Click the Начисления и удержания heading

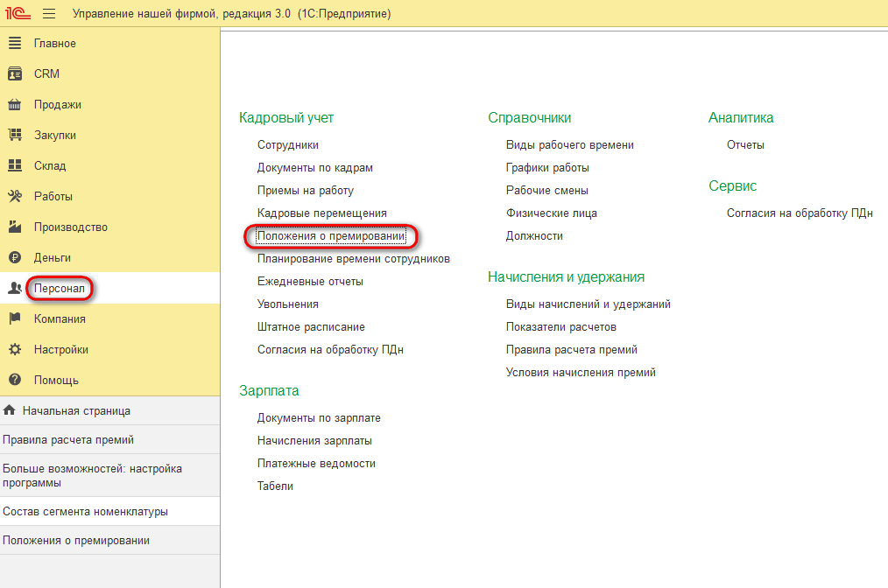[567, 277]
